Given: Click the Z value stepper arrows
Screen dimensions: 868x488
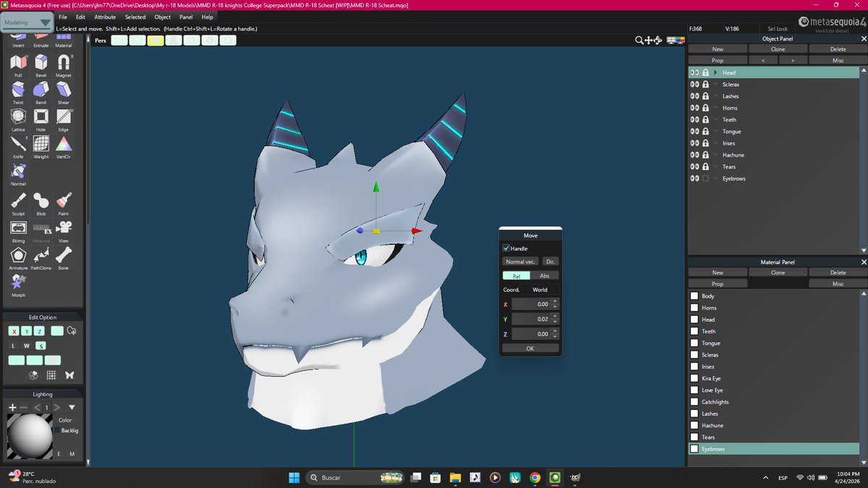Looking at the screenshot, I should [x=554, y=334].
